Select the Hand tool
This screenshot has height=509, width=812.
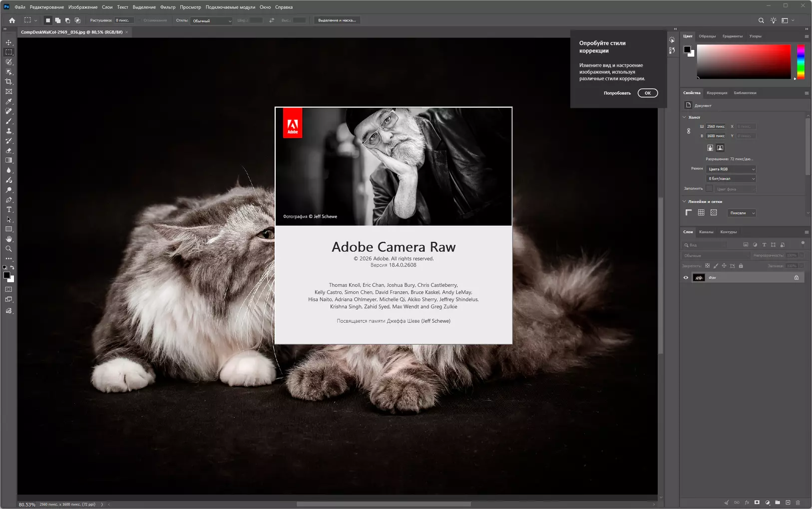point(9,239)
